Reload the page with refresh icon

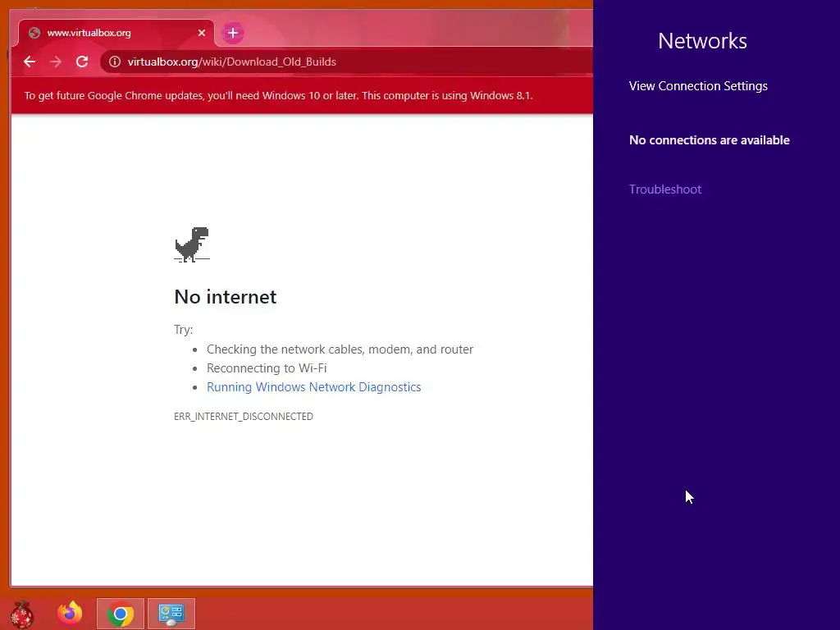pyautogui.click(x=82, y=62)
